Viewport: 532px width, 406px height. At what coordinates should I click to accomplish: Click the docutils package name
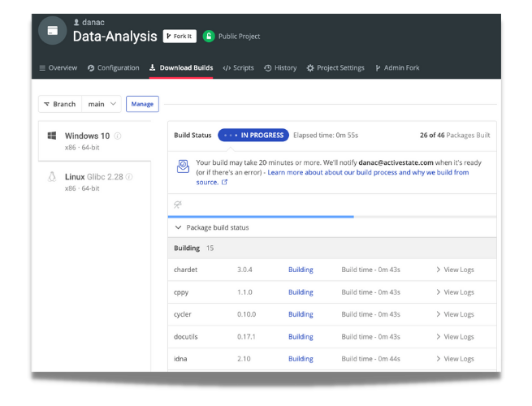click(185, 337)
